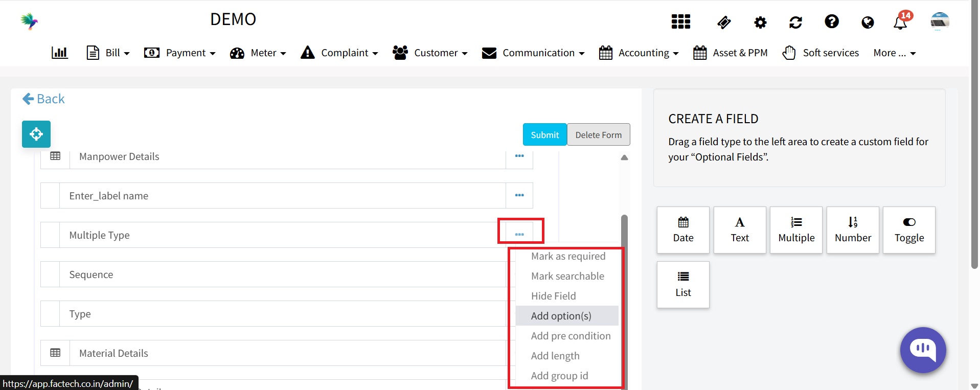
Task: Open the Complaint dropdown menu
Action: point(339,53)
